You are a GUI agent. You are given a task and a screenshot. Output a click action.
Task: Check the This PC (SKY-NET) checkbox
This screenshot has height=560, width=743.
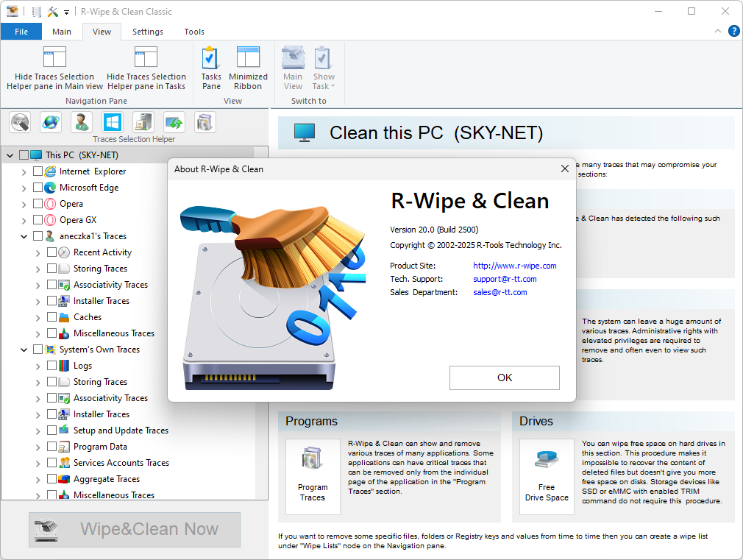click(x=24, y=155)
